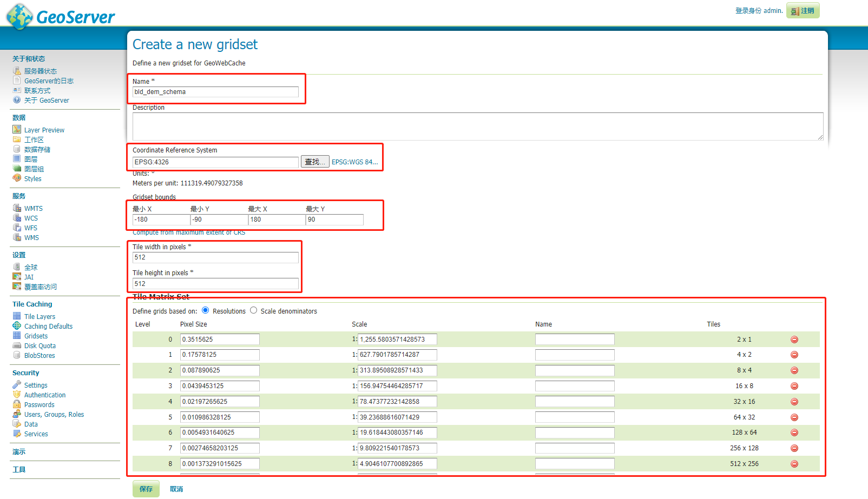
Task: Click the data stores icon
Action: 17,149
